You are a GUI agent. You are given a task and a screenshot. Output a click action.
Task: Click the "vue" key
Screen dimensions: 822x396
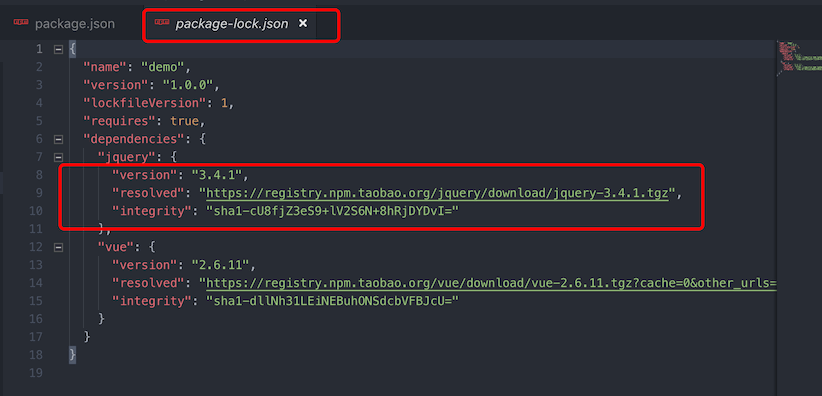coord(116,247)
